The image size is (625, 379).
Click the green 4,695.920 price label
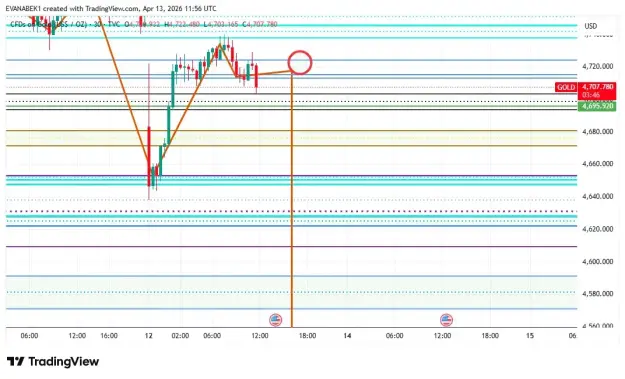pos(597,106)
